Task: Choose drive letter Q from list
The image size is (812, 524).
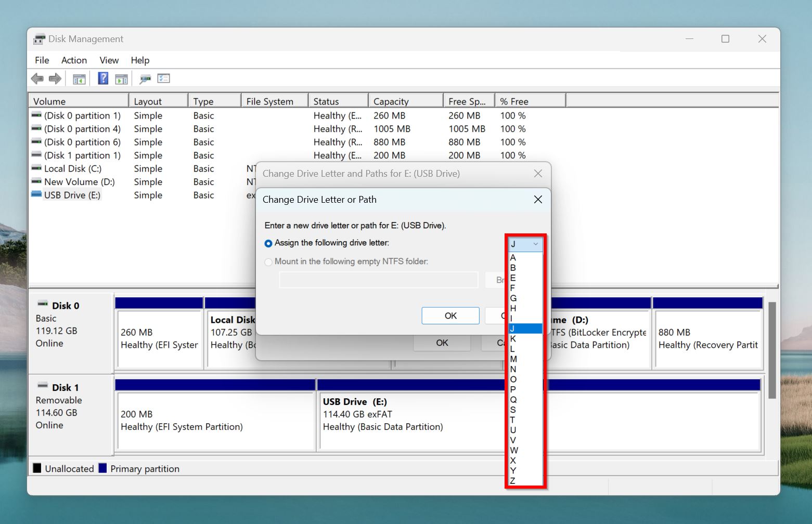Action: coord(525,400)
